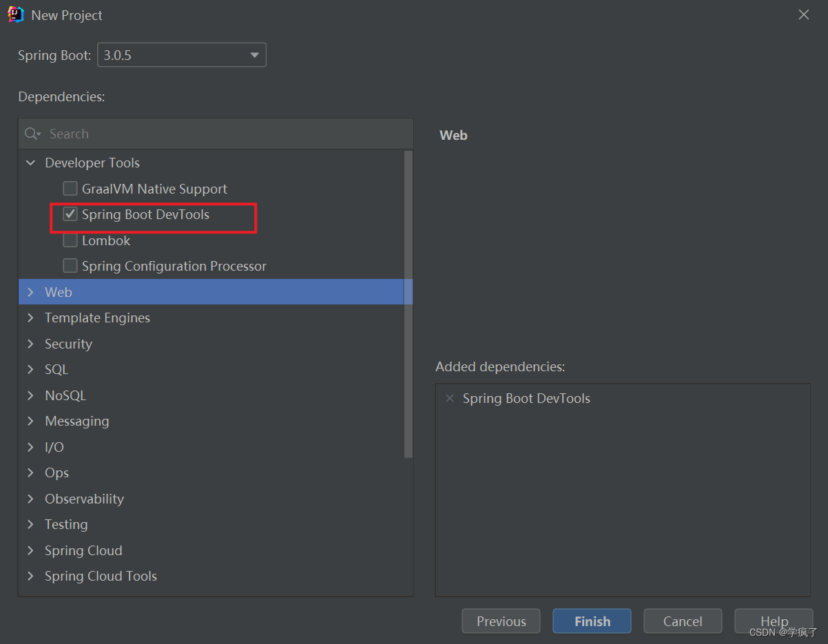Select the Security category label
The height and width of the screenshot is (644, 828).
point(68,344)
